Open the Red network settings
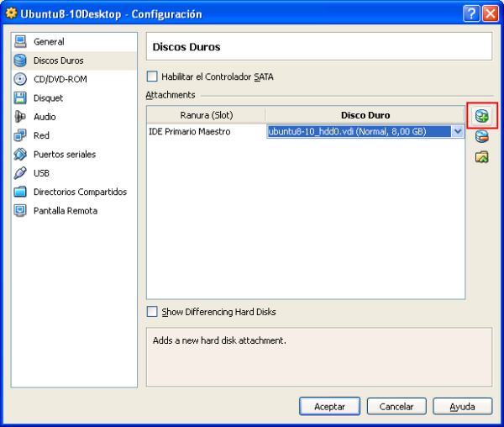Screen dimensions: 504x427 41,135
